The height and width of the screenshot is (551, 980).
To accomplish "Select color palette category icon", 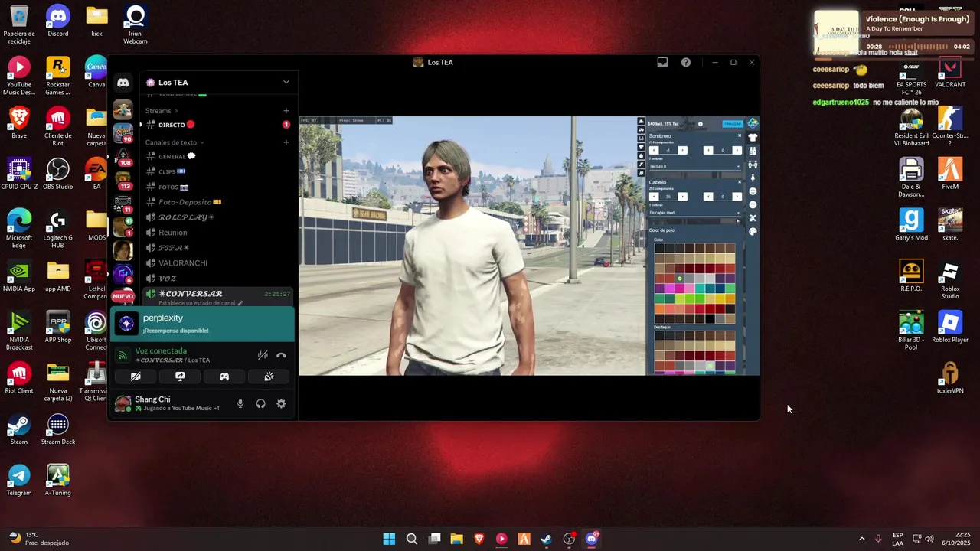I will 753,232.
